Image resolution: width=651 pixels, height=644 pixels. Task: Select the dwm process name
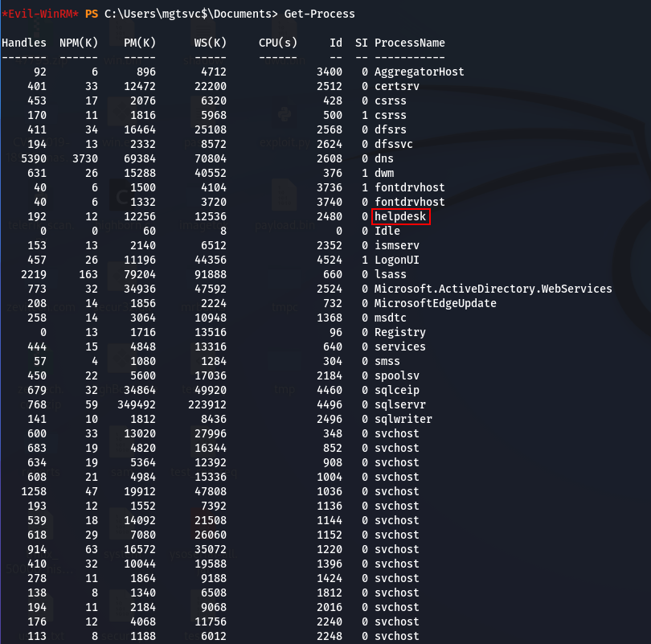pos(383,173)
